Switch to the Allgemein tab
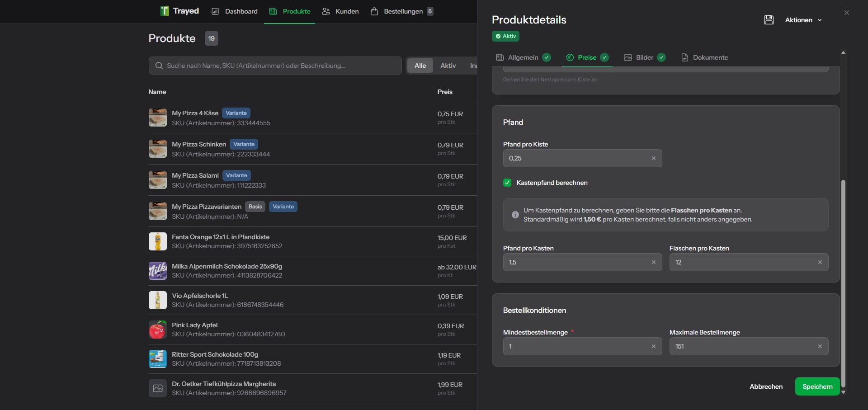 [x=523, y=57]
